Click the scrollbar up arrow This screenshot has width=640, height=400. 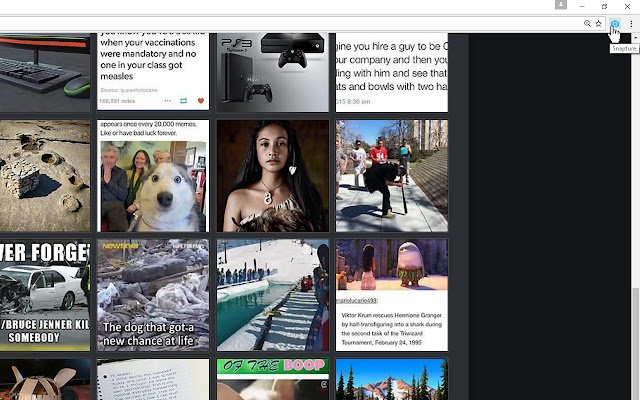635,38
